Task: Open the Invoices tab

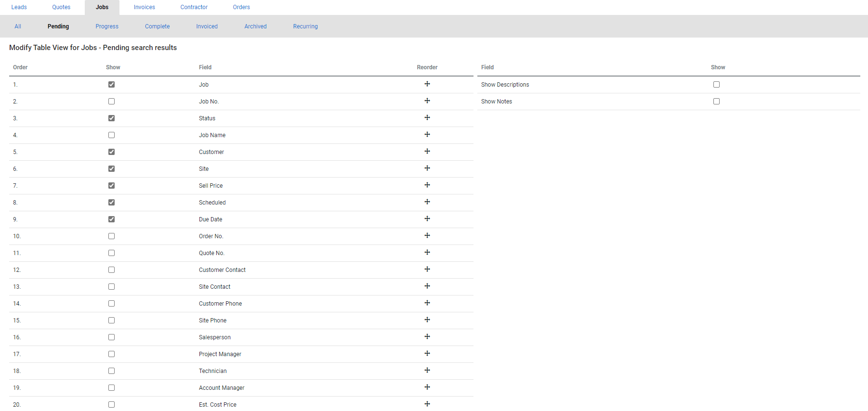Action: point(145,7)
